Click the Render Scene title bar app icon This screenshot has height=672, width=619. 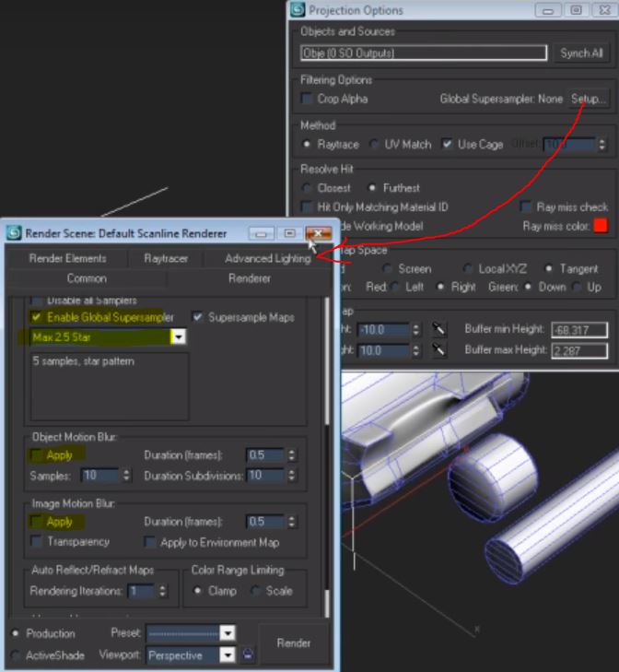pyautogui.click(x=14, y=233)
